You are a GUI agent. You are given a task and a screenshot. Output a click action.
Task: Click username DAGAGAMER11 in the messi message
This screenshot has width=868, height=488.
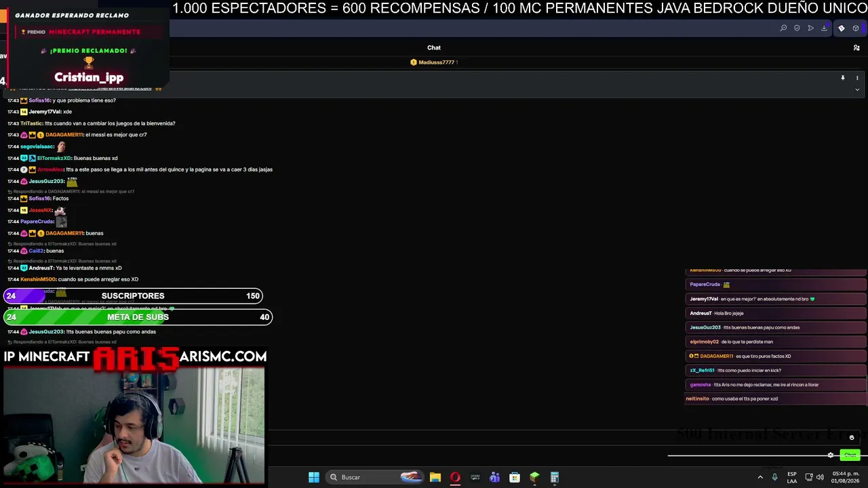click(x=64, y=135)
